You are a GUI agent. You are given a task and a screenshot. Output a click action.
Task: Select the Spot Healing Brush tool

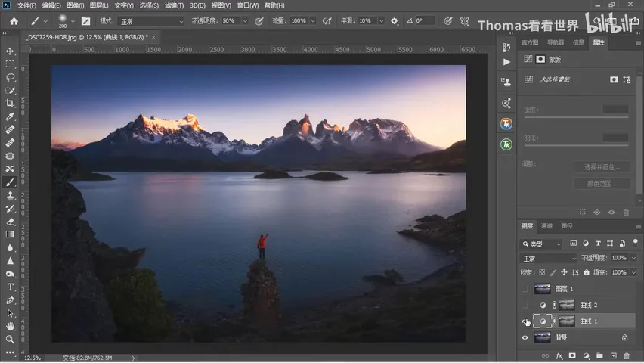(10, 130)
